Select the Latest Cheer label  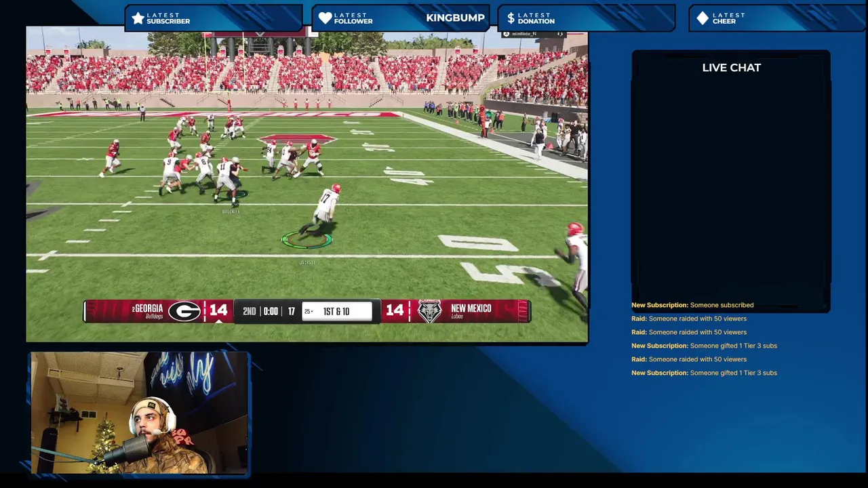[x=729, y=18]
